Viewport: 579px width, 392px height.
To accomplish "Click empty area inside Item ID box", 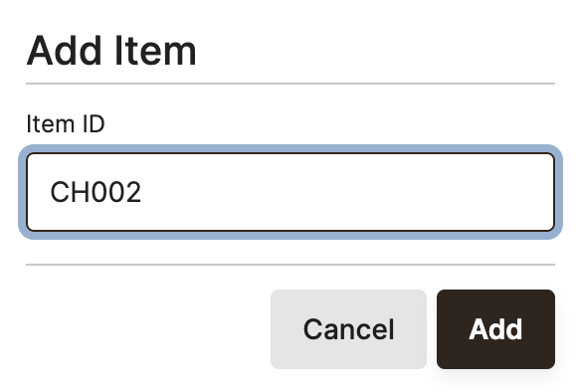I will (x=347, y=192).
